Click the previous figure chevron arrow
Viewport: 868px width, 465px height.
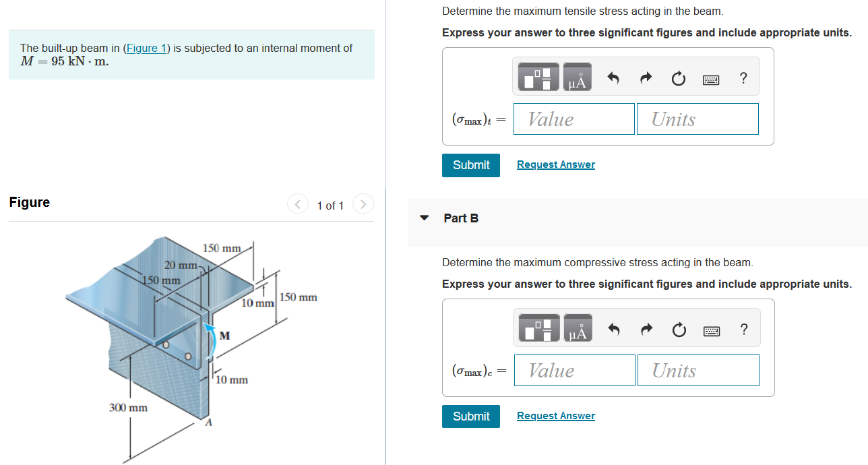pos(297,204)
